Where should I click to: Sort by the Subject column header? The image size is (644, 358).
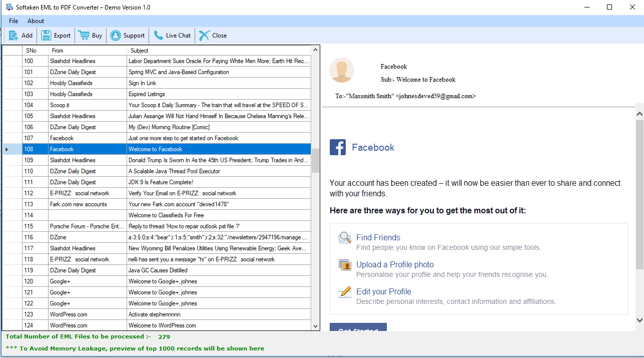coord(219,50)
